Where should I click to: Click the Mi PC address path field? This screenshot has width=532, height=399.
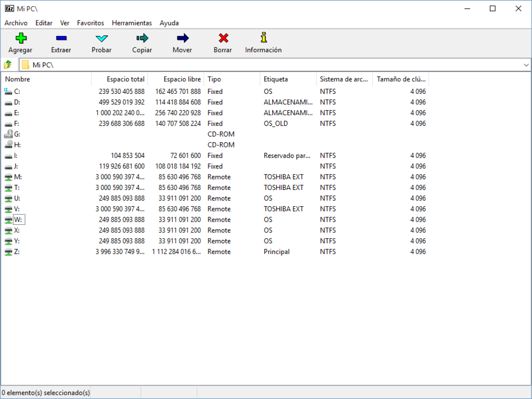(x=270, y=65)
